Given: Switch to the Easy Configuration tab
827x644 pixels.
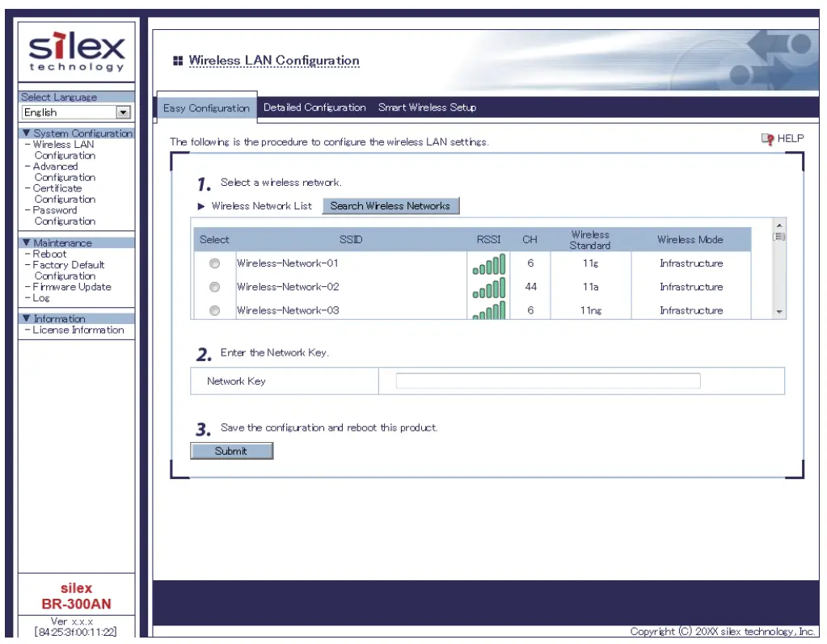Looking at the screenshot, I should (x=206, y=107).
